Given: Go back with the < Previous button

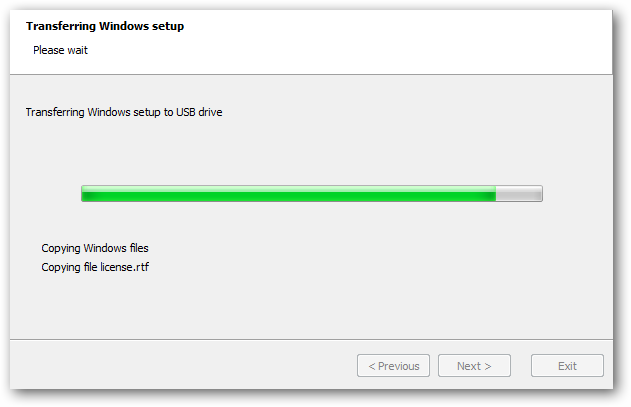Looking at the screenshot, I should (393, 366).
